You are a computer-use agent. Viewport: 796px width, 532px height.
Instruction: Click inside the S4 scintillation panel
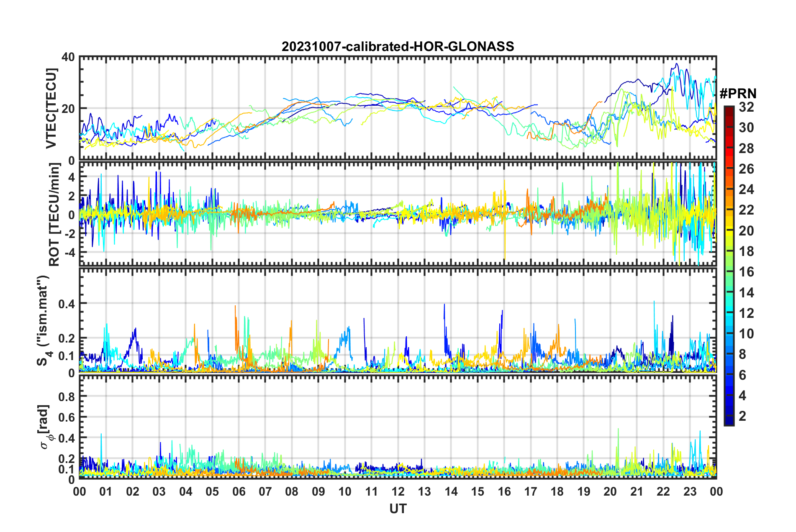coord(398,320)
